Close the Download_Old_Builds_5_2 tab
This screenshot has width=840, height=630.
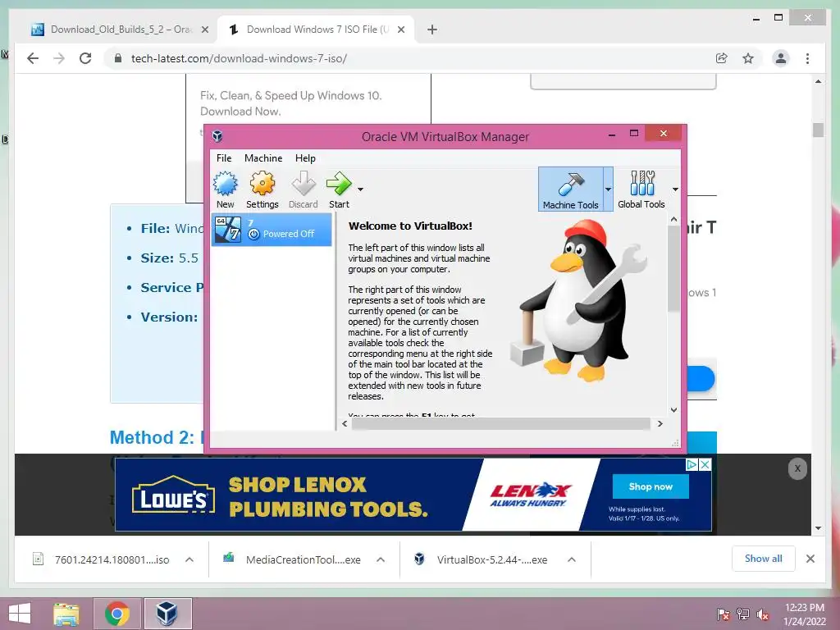(x=204, y=30)
